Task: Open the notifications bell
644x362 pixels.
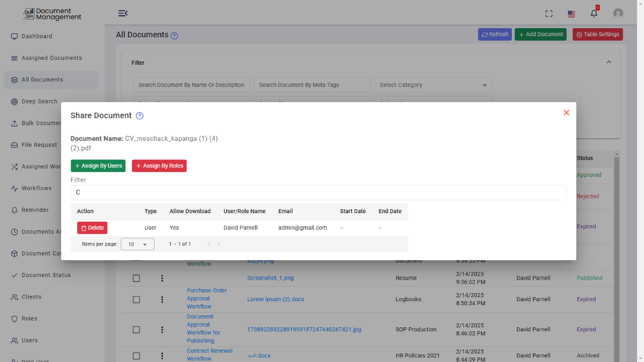Action: [594, 13]
